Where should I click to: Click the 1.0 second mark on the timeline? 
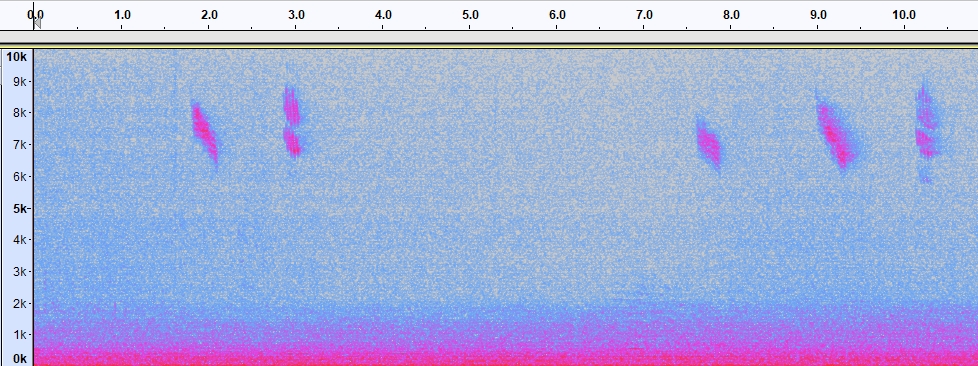click(x=123, y=14)
